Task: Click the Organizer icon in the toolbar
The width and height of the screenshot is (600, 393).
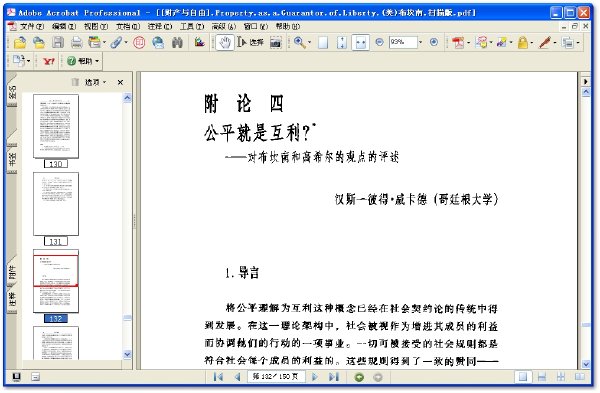Action: [x=94, y=42]
